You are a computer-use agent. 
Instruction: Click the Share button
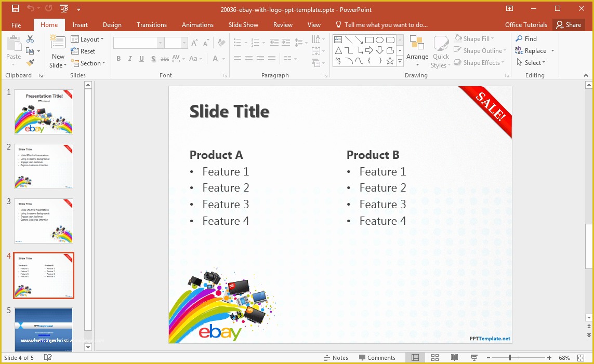(569, 25)
